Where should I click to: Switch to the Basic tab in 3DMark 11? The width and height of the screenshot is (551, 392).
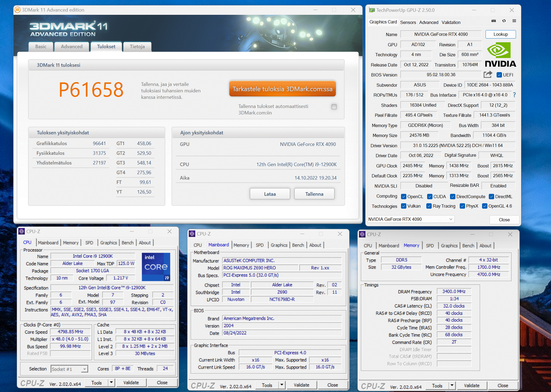pos(41,47)
